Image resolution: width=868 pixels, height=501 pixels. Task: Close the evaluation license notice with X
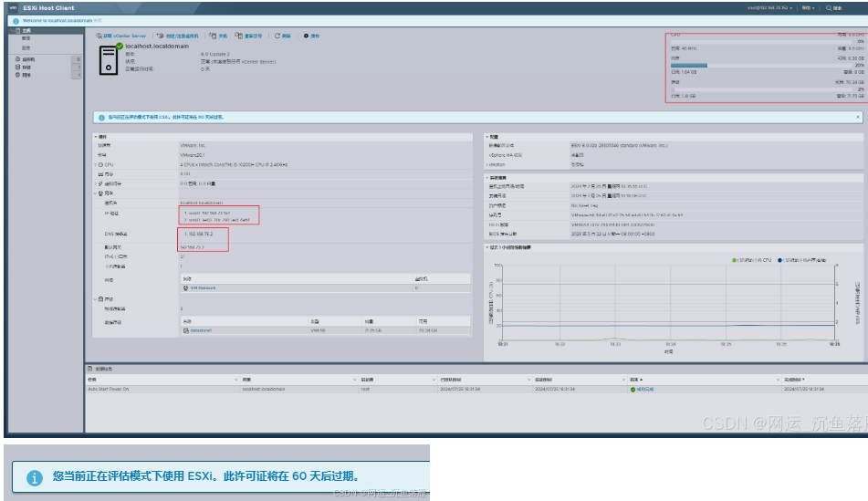pos(857,117)
